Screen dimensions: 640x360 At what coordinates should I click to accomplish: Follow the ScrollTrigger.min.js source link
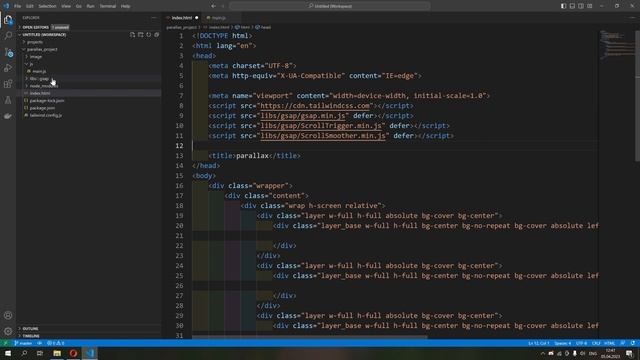321,126
